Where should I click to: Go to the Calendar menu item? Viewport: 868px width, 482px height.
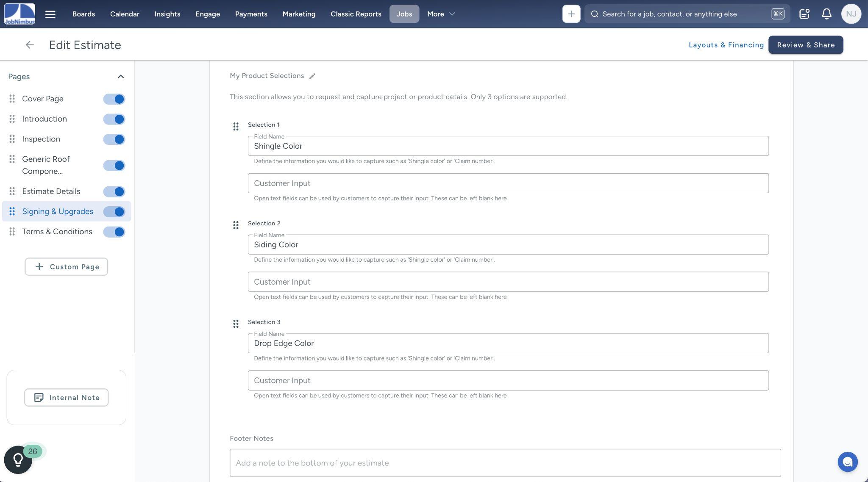tap(125, 14)
